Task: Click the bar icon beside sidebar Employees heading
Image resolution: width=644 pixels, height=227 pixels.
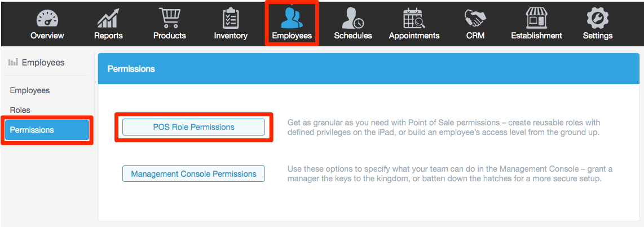Action: (x=13, y=63)
